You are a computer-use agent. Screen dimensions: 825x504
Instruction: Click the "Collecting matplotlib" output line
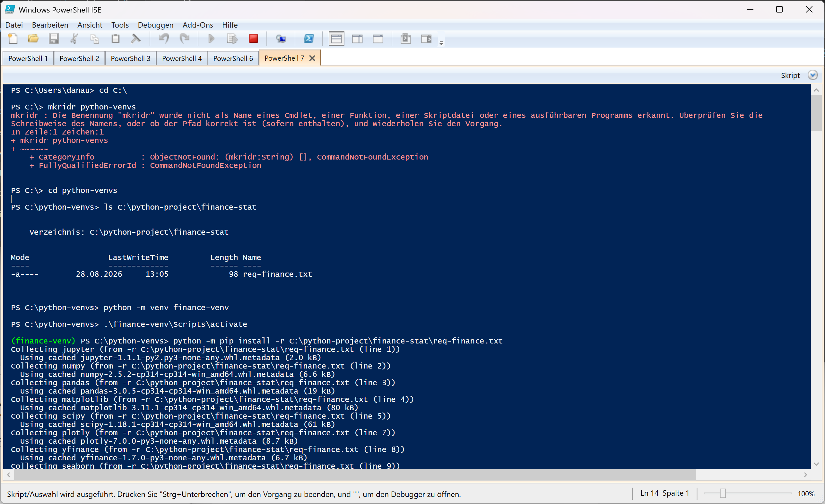click(x=212, y=399)
